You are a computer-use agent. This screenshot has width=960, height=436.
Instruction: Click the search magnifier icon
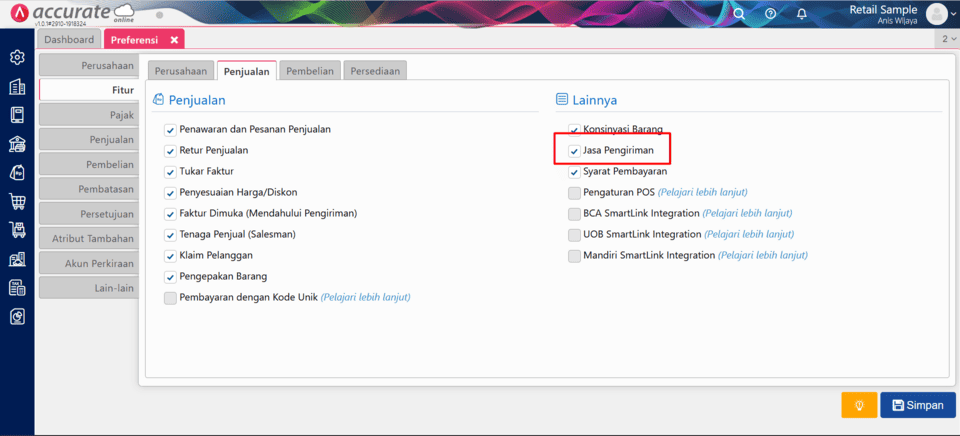click(x=739, y=14)
